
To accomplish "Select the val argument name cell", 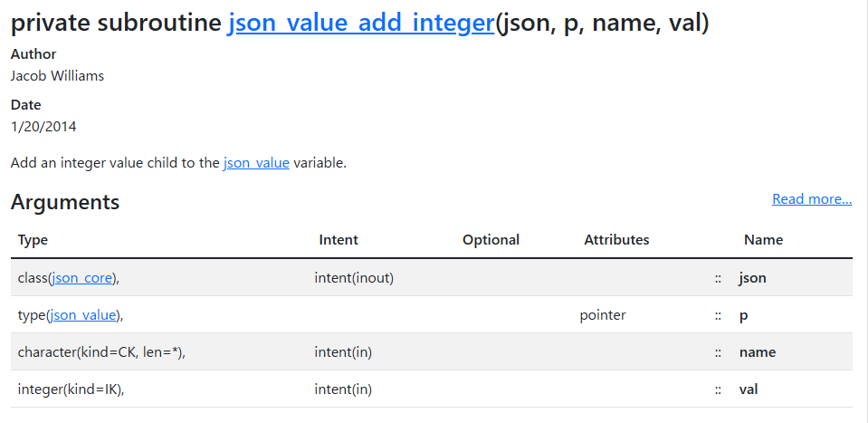I will pyautogui.click(x=749, y=389).
